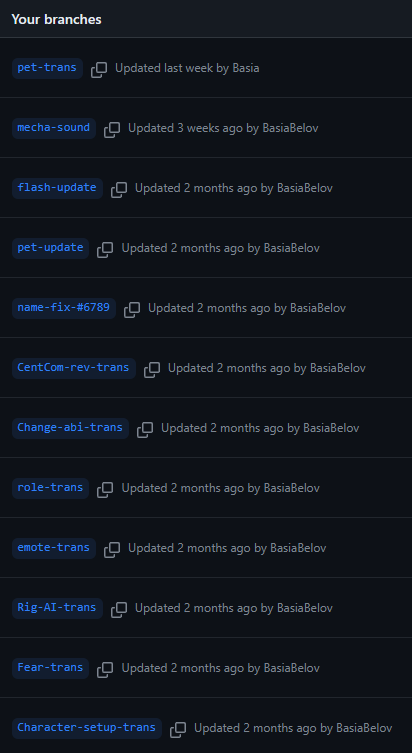Copy the pet-update branch name

tap(105, 249)
